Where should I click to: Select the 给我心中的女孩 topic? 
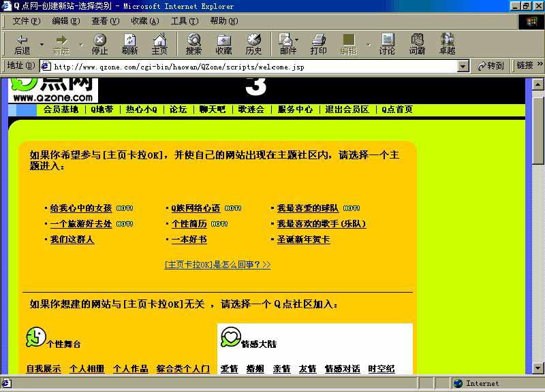[x=81, y=208]
